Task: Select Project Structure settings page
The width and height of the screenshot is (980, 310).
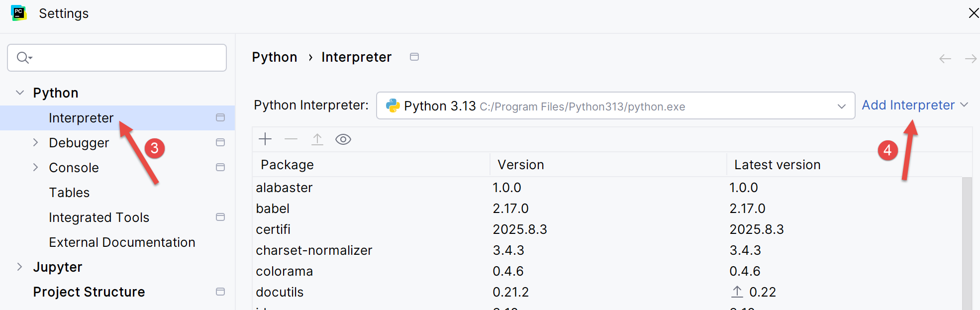Action: click(x=89, y=292)
